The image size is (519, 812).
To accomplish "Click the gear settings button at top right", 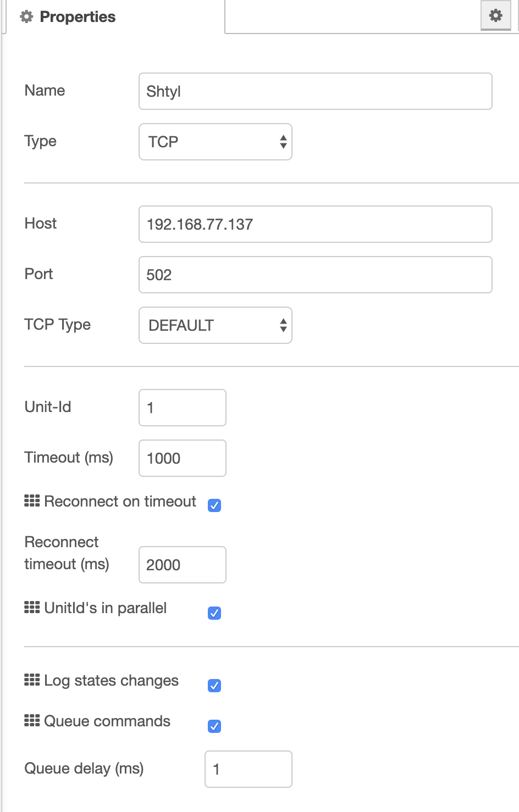I will tap(494, 15).
